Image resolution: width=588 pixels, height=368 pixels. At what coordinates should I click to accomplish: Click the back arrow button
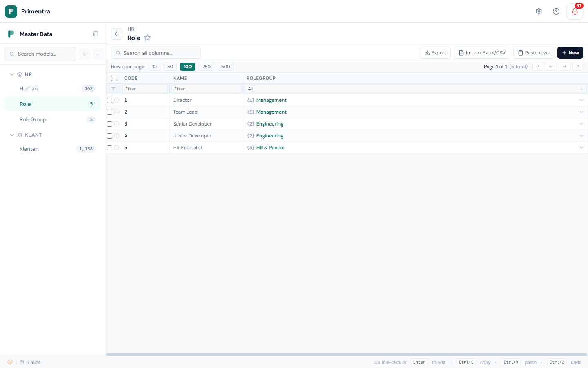(x=117, y=34)
